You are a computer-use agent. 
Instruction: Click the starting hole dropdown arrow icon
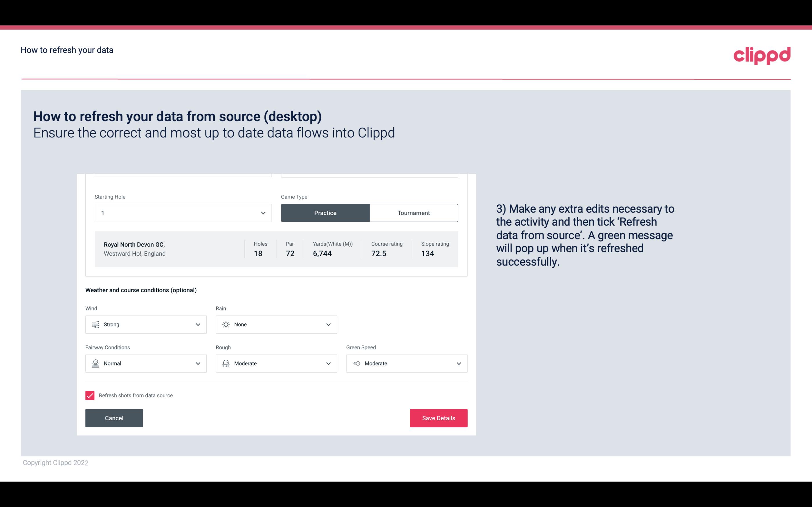point(262,213)
